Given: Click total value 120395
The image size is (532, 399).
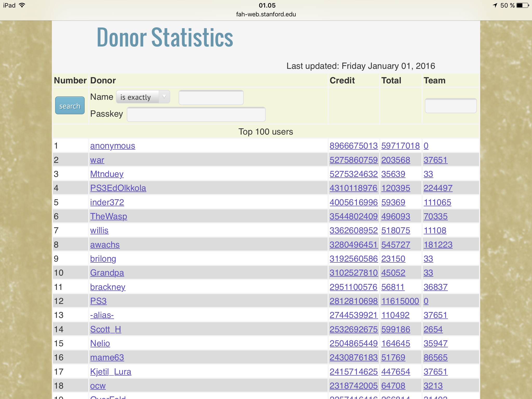Looking at the screenshot, I should [396, 188].
